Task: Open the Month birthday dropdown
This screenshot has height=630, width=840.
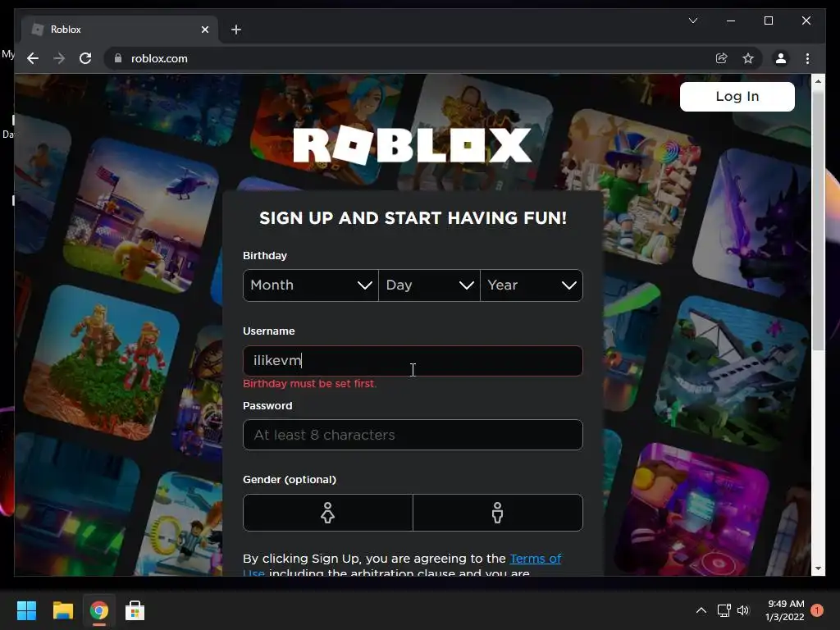Action: click(311, 285)
